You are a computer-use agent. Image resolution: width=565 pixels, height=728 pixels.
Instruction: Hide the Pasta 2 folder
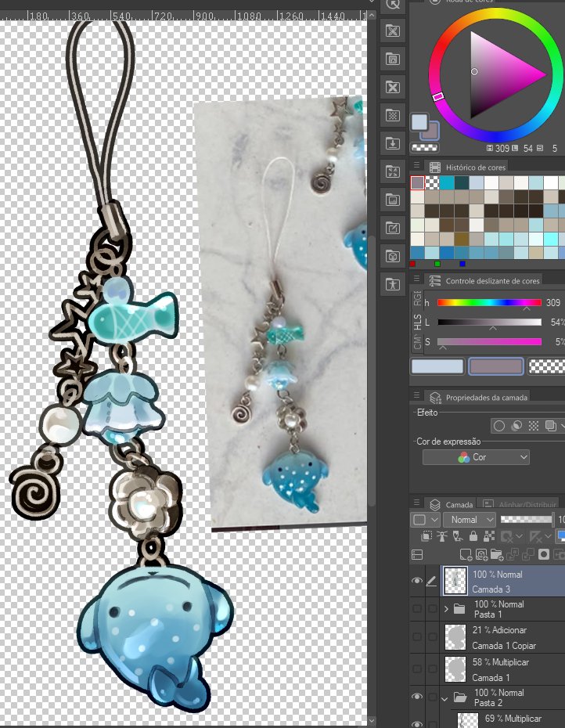pos(417,697)
